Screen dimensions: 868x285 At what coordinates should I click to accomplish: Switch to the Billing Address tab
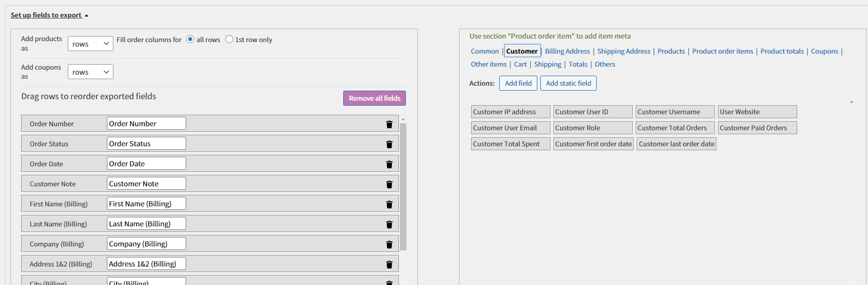coord(567,51)
